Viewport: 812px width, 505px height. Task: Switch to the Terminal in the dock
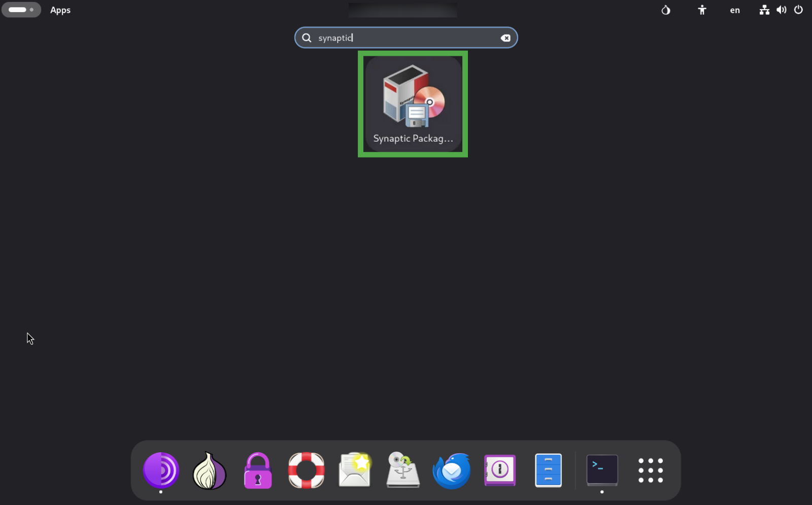pos(602,470)
